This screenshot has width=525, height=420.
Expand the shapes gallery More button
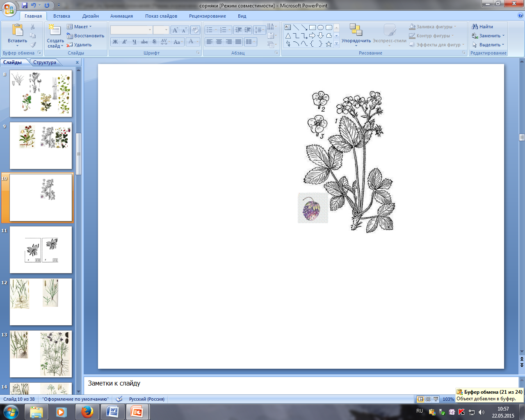[x=337, y=44]
